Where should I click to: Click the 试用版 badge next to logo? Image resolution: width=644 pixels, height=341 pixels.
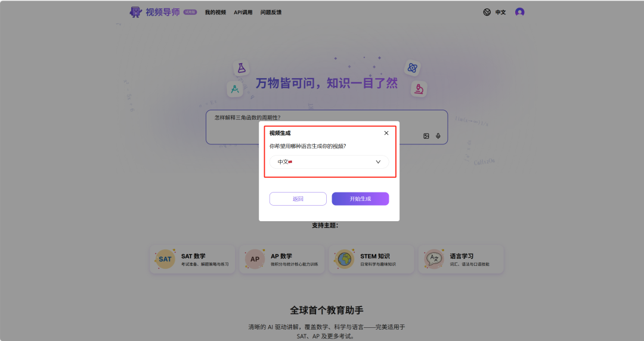click(190, 12)
